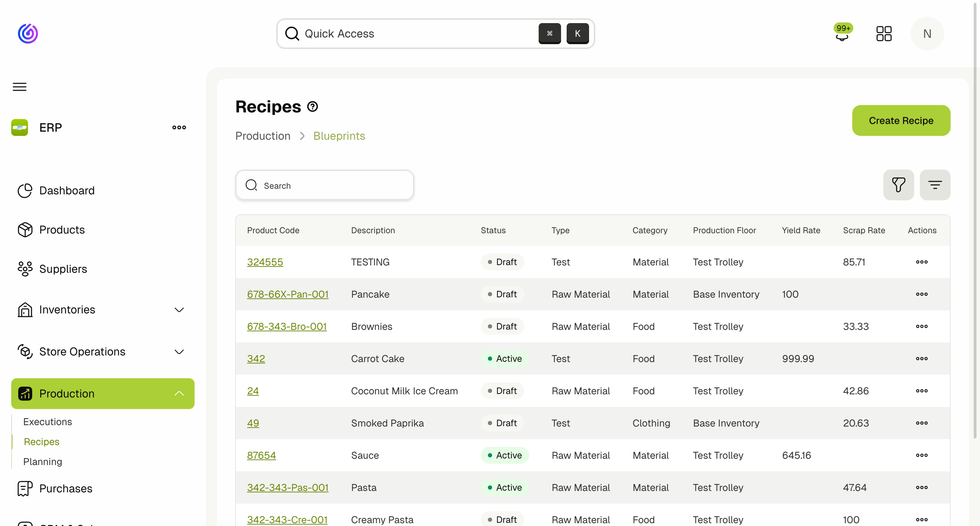Screen dimensions: 980x526
Task: Select the Products sidebar icon
Action: click(x=25, y=229)
